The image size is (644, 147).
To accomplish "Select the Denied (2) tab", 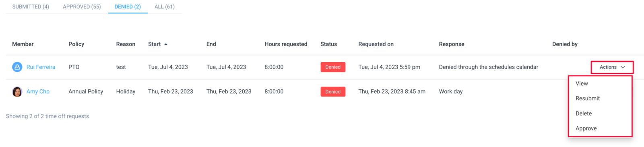I will point(128,6).
